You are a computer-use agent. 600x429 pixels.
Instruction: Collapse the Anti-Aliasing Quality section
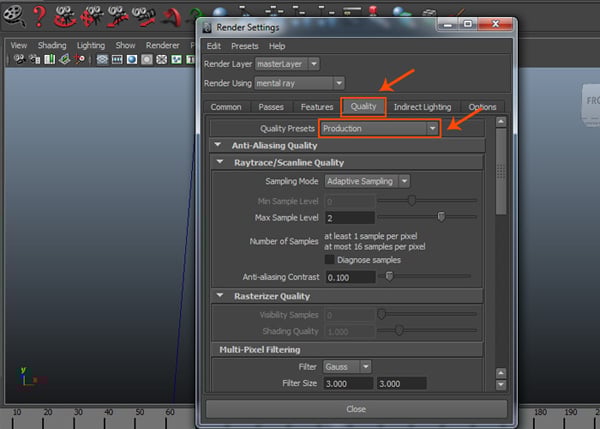click(218, 145)
